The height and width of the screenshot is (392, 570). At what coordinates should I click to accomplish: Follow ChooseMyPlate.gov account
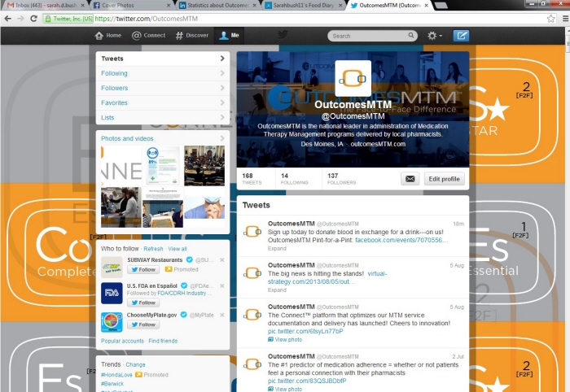[x=143, y=325]
